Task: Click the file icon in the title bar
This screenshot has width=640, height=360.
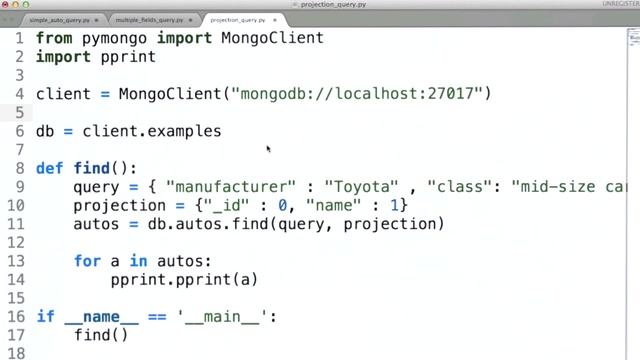Action: 295,4
